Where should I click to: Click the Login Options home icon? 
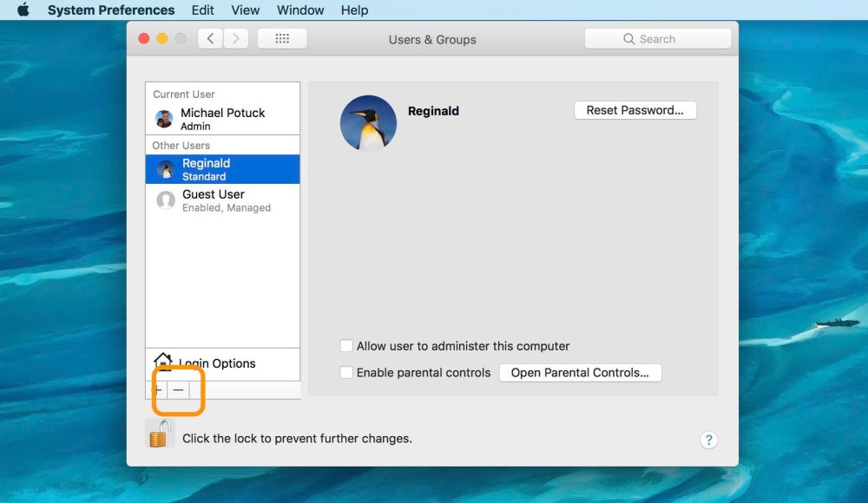pos(164,359)
